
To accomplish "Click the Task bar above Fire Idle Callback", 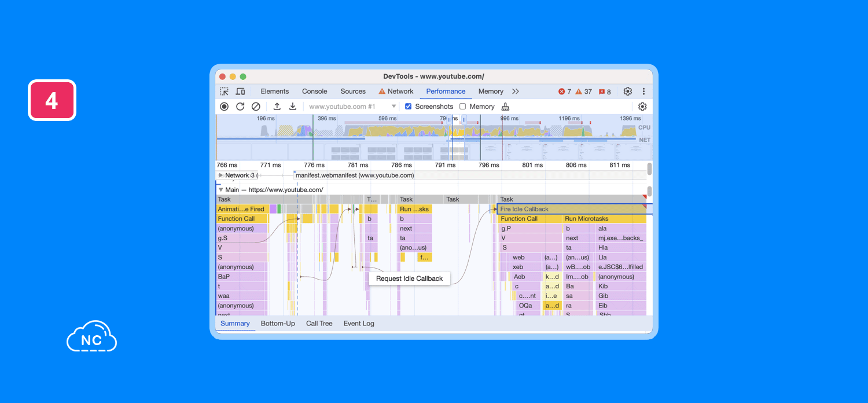I will click(x=573, y=199).
